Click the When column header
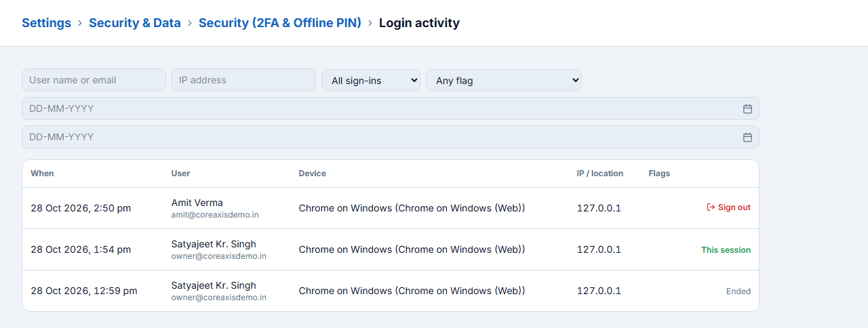This screenshot has width=868, height=328. click(x=42, y=173)
